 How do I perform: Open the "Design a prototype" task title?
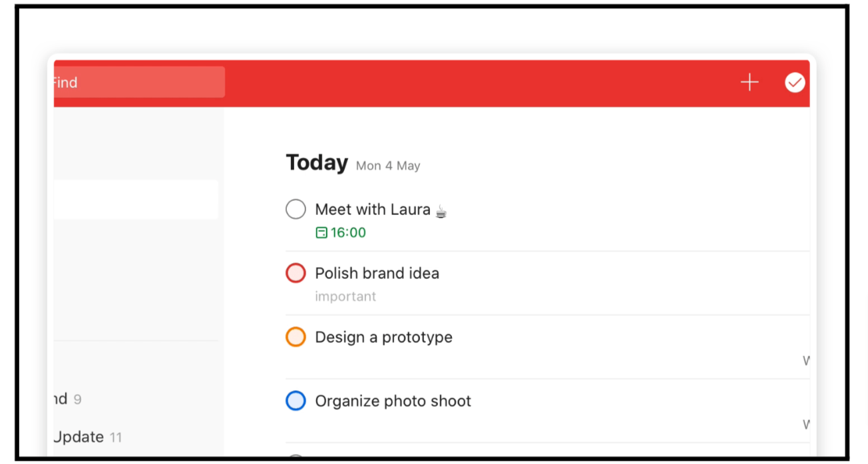click(x=383, y=337)
